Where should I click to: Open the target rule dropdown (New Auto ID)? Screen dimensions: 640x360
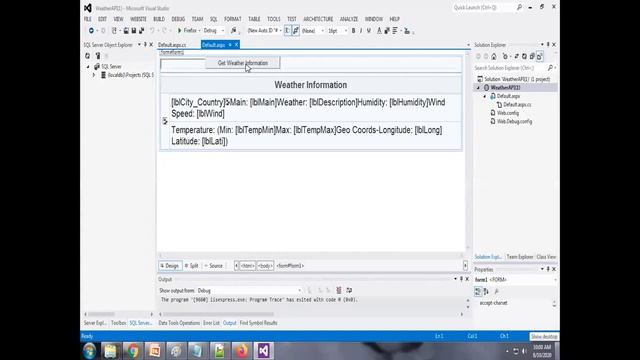(264, 31)
